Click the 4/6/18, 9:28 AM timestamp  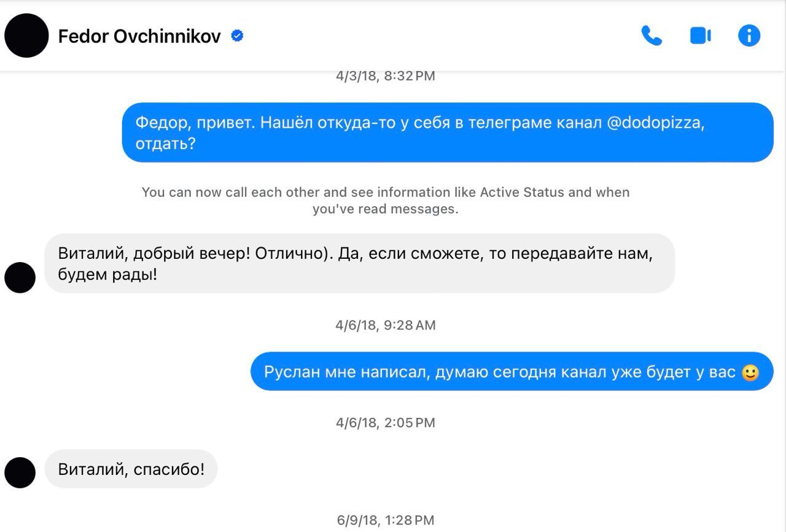click(x=386, y=325)
